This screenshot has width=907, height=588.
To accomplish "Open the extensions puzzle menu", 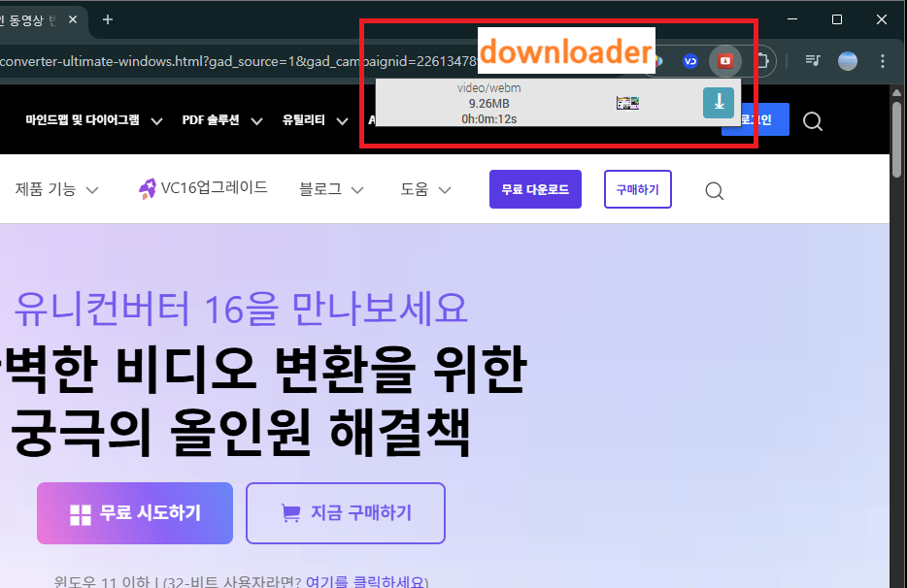I will (x=762, y=61).
